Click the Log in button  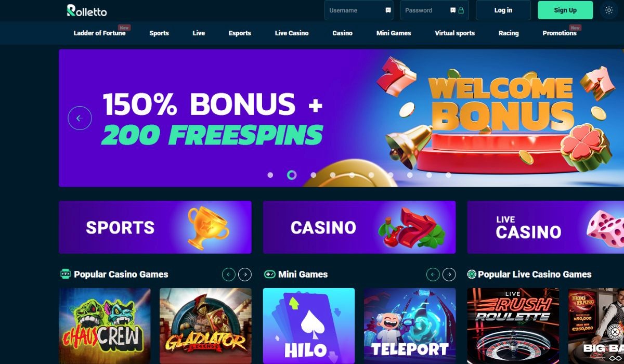point(503,10)
